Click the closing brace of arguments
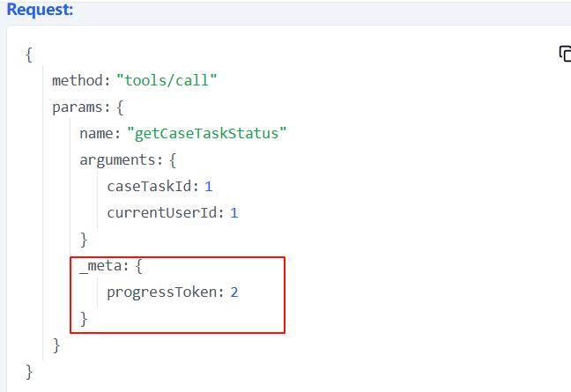This screenshot has width=571, height=392. 84,239
